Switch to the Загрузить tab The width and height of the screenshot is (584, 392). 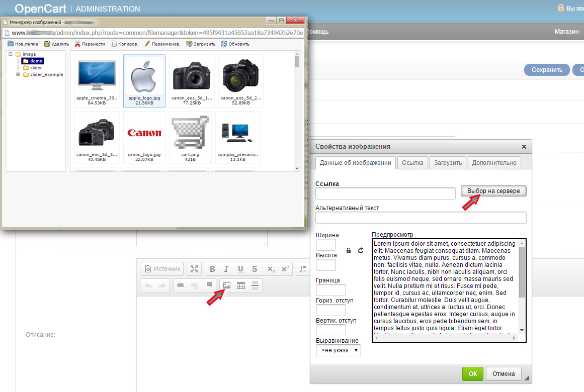448,163
